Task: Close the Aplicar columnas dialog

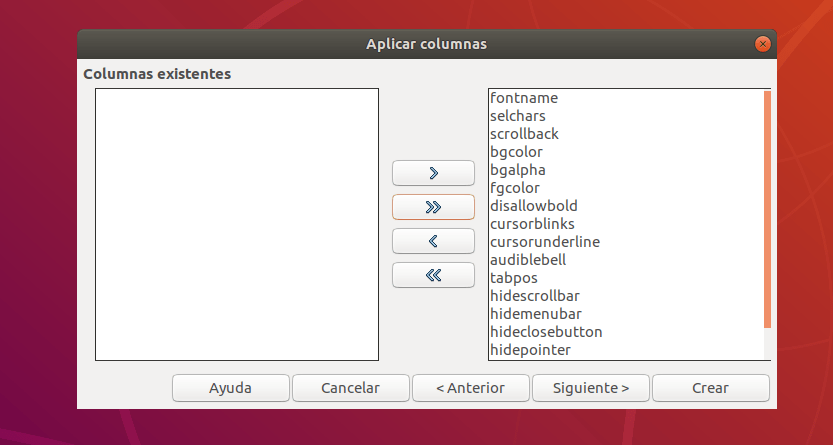Action: pos(763,44)
